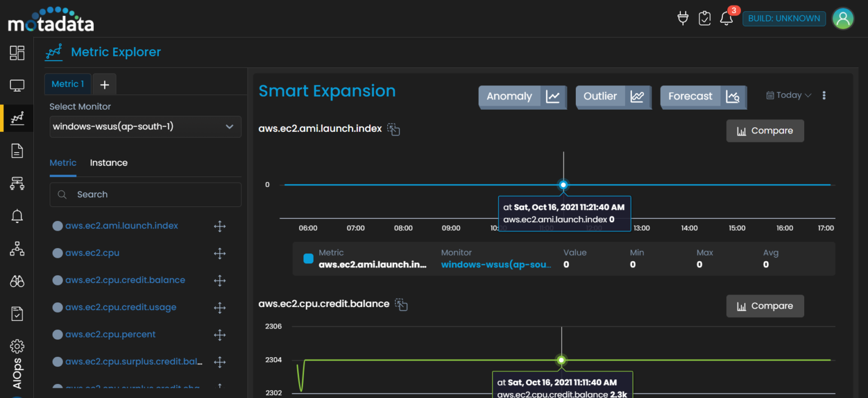Open notifications bell with badge 3
Viewport: 868px width, 398px height.
pyautogui.click(x=726, y=18)
